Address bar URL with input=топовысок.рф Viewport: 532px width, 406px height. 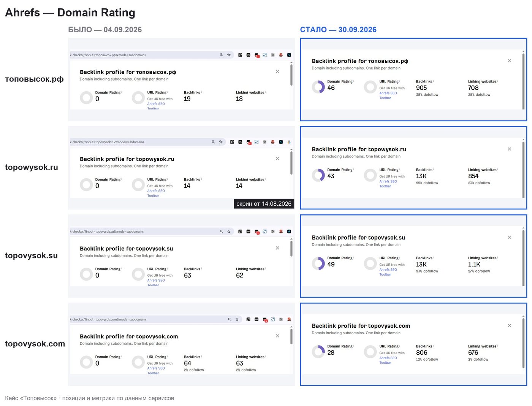click(108, 55)
